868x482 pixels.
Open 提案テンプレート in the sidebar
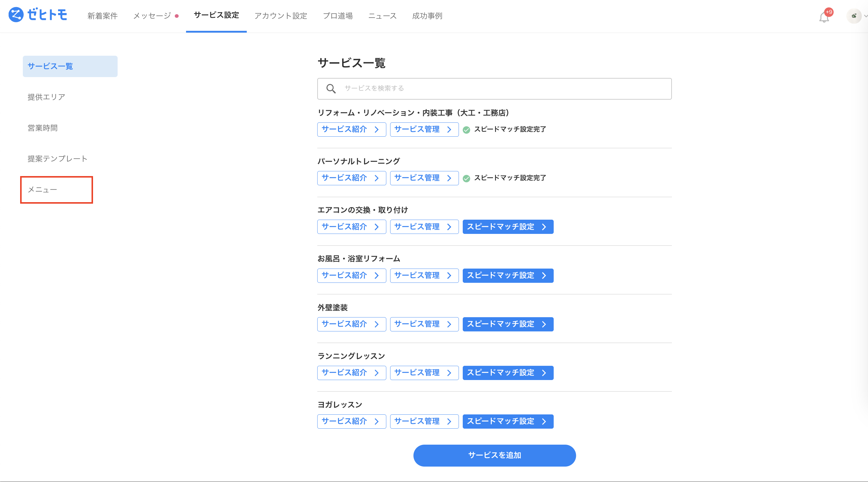tap(57, 159)
